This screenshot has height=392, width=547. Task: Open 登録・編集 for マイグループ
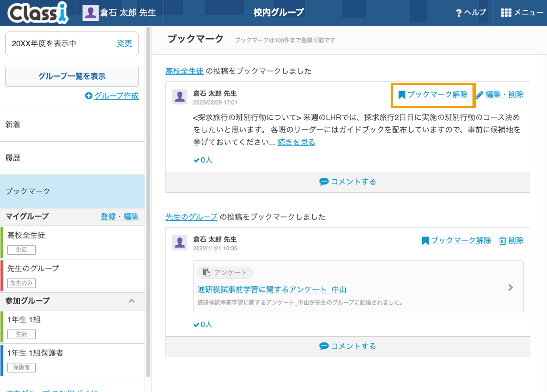coord(120,216)
